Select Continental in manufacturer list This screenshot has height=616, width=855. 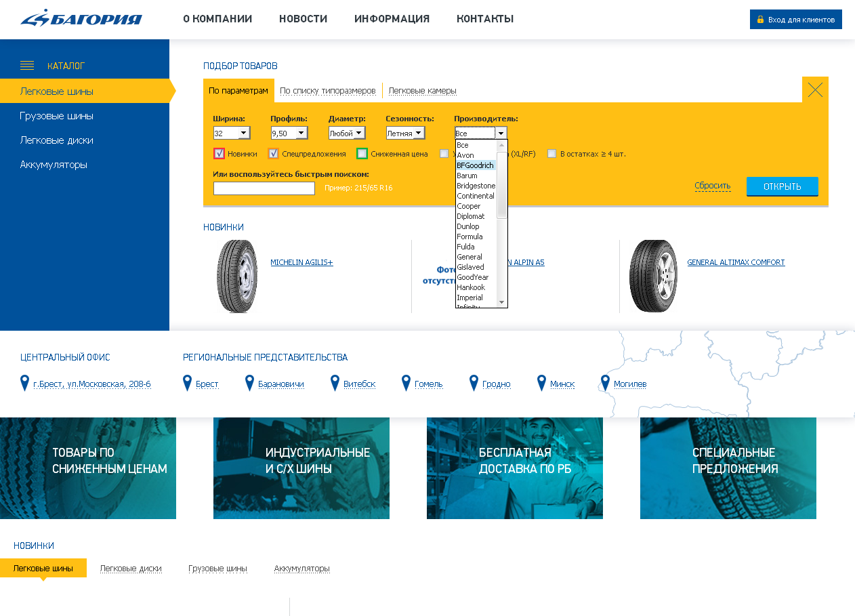(476, 196)
